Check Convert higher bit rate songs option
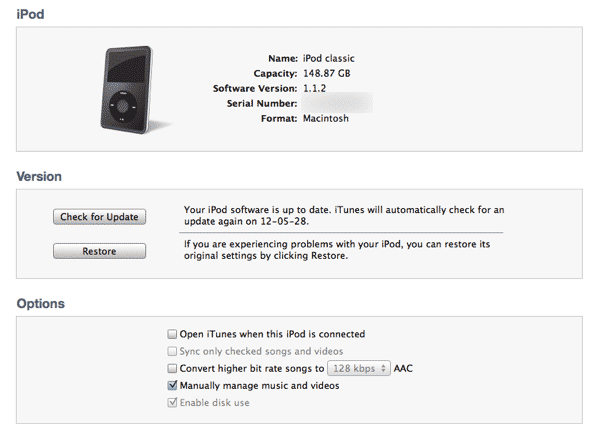 (173, 368)
